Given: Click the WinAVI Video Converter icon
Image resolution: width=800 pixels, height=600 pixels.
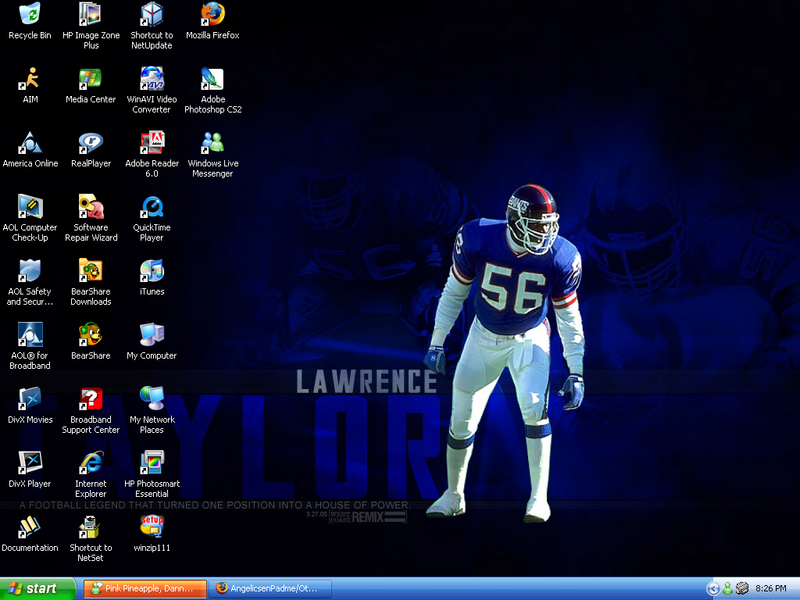Looking at the screenshot, I should (x=152, y=79).
